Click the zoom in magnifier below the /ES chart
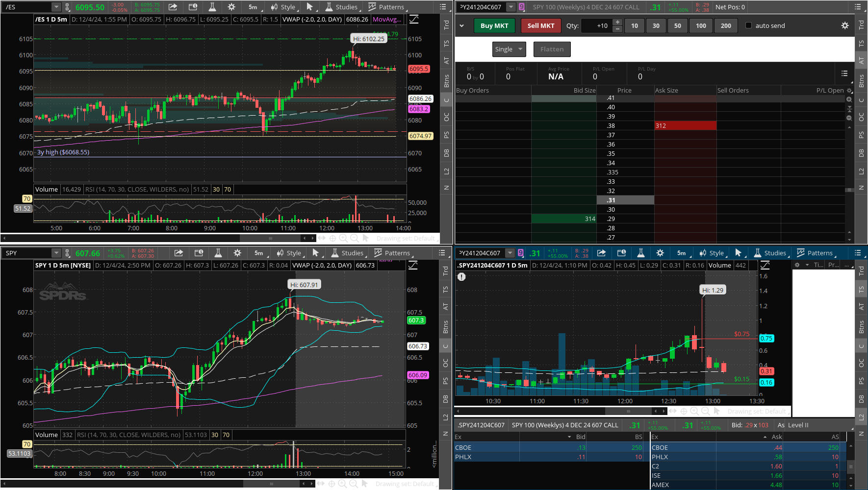Screen dimensions: 868x490 343,238
